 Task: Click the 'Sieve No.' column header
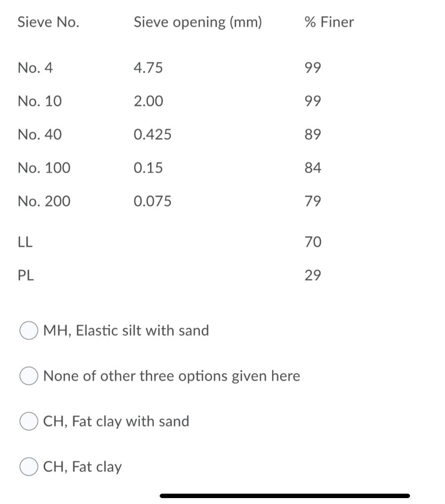coord(48,22)
